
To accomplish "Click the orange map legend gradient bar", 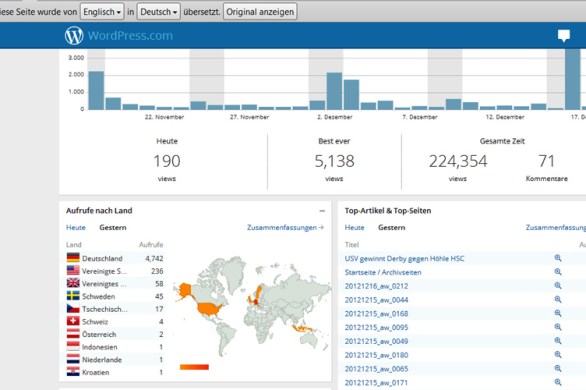I will tap(194, 367).
